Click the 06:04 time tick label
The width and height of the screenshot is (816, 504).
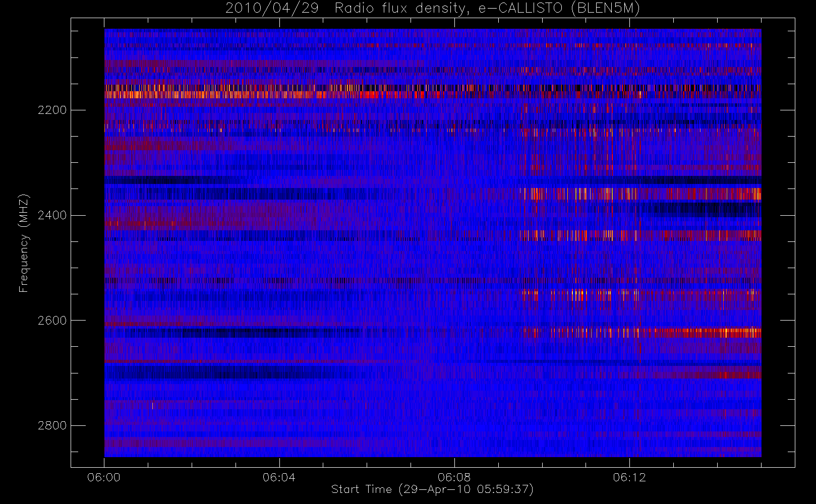[x=279, y=477]
